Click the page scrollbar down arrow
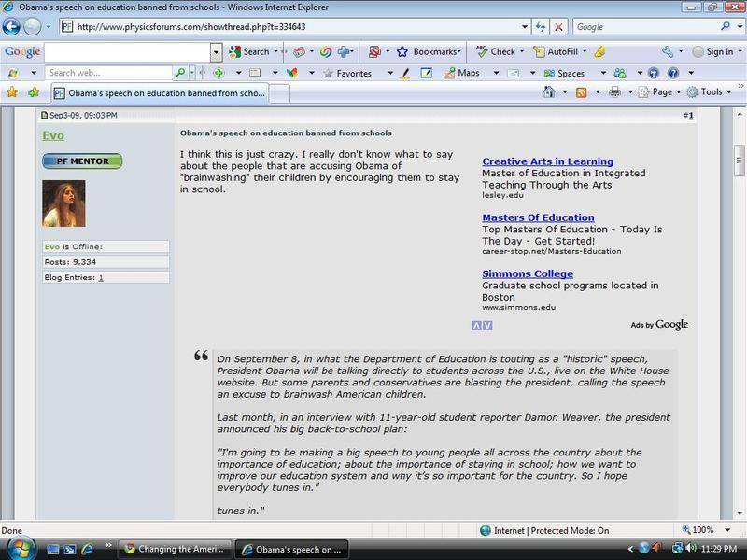The image size is (747, 560). [x=740, y=513]
